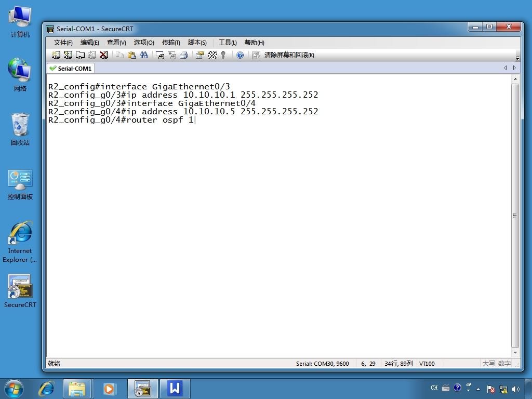Click the 就绪 status text

coord(54,363)
